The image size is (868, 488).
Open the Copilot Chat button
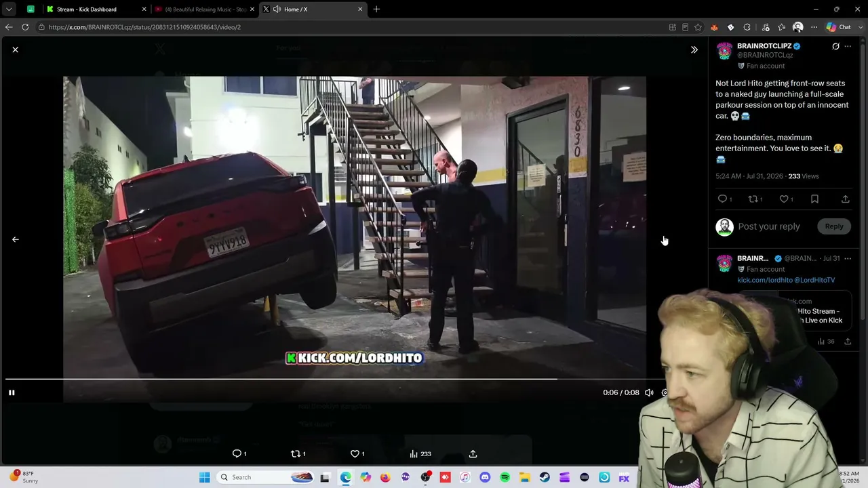point(839,27)
